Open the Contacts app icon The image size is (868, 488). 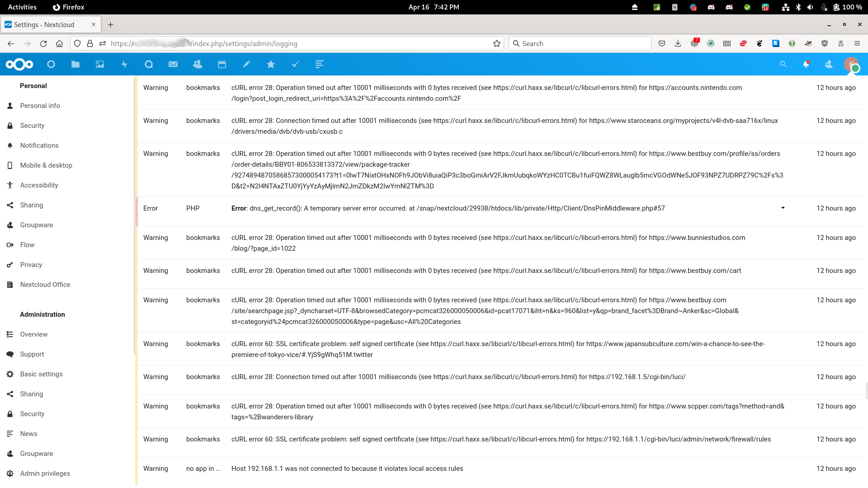coord(198,65)
